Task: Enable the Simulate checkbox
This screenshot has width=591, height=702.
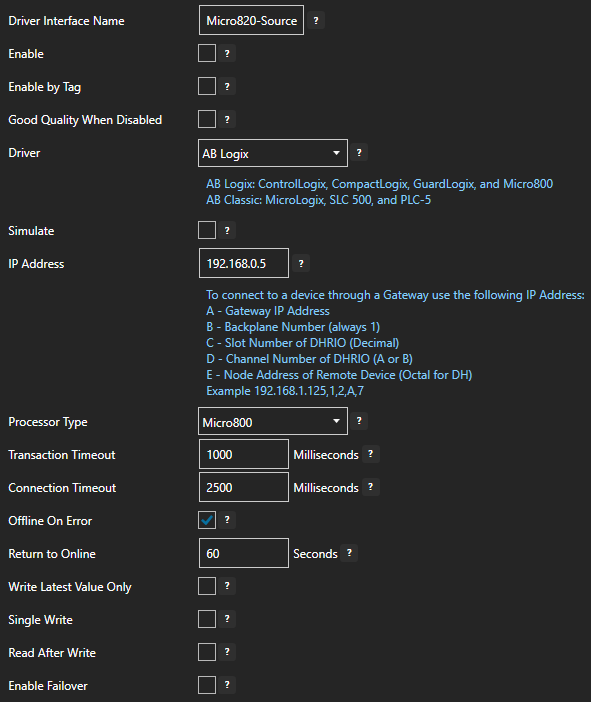Action: (x=207, y=230)
